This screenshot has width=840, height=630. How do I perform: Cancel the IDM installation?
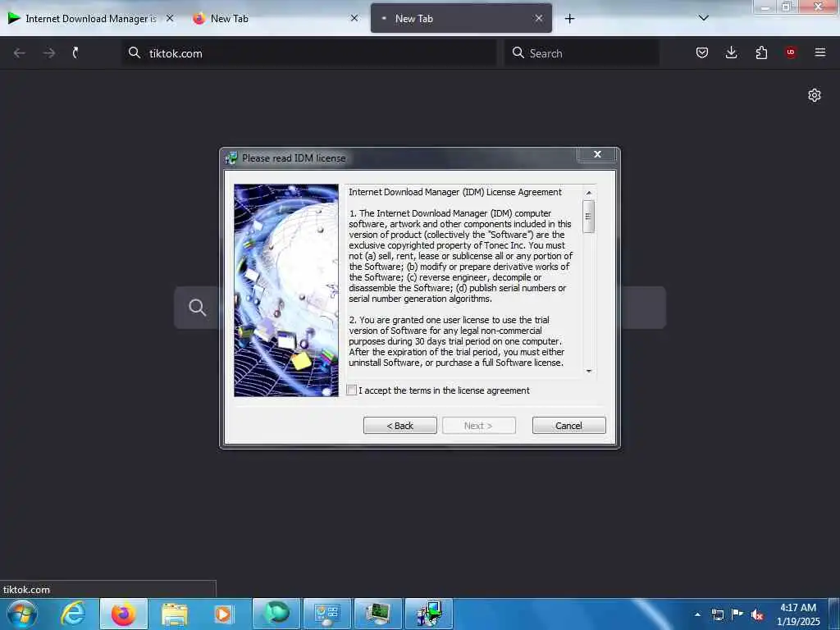(x=568, y=426)
